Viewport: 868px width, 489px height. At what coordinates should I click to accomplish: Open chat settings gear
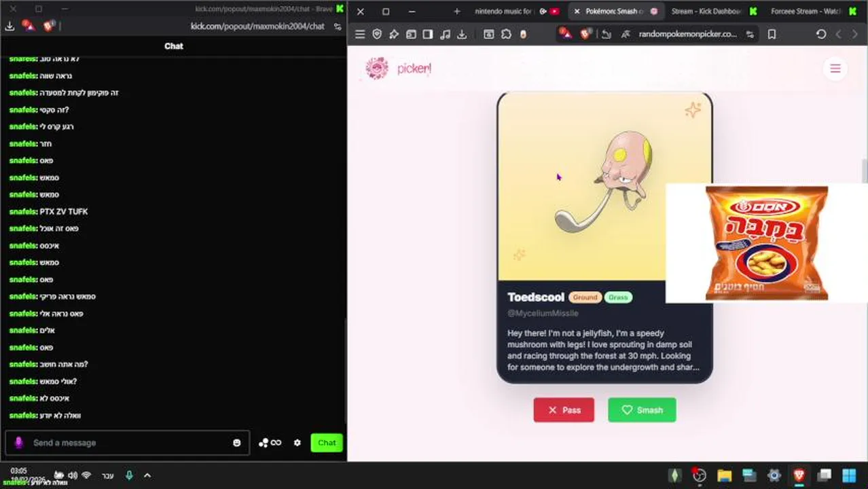tap(297, 443)
